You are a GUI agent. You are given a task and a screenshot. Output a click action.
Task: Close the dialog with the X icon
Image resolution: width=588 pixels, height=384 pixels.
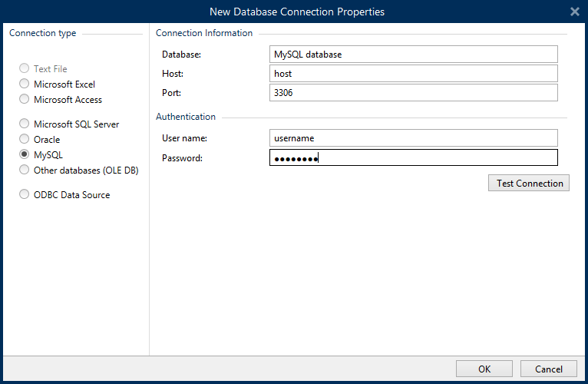[x=574, y=12]
